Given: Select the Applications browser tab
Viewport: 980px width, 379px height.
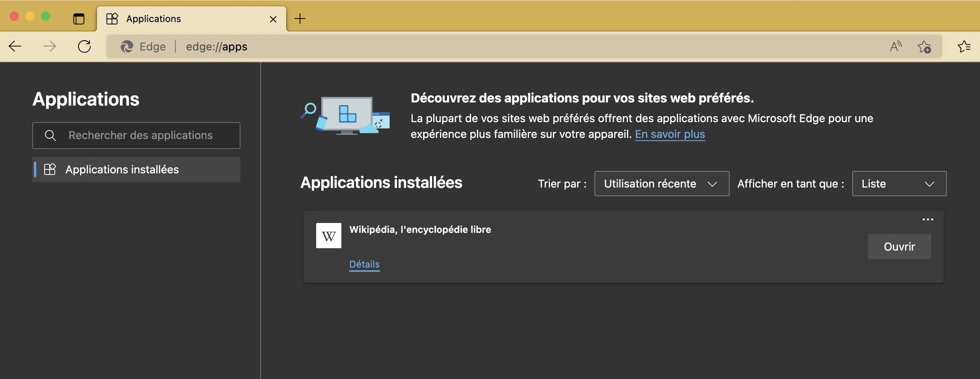Looking at the screenshot, I should click(192, 19).
